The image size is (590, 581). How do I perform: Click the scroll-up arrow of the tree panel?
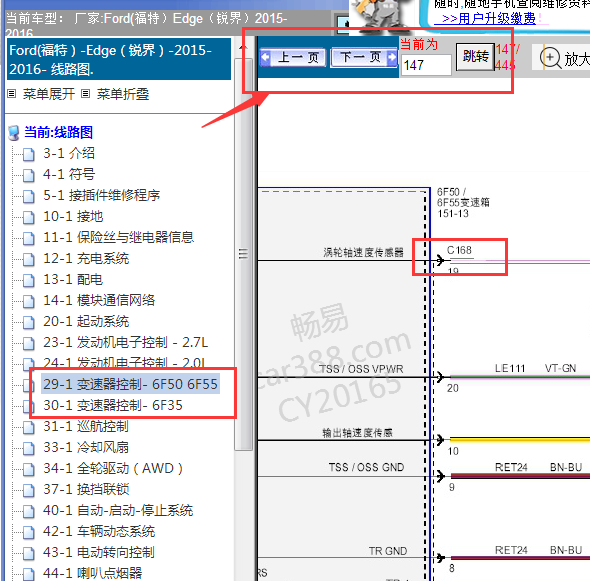coord(243,48)
